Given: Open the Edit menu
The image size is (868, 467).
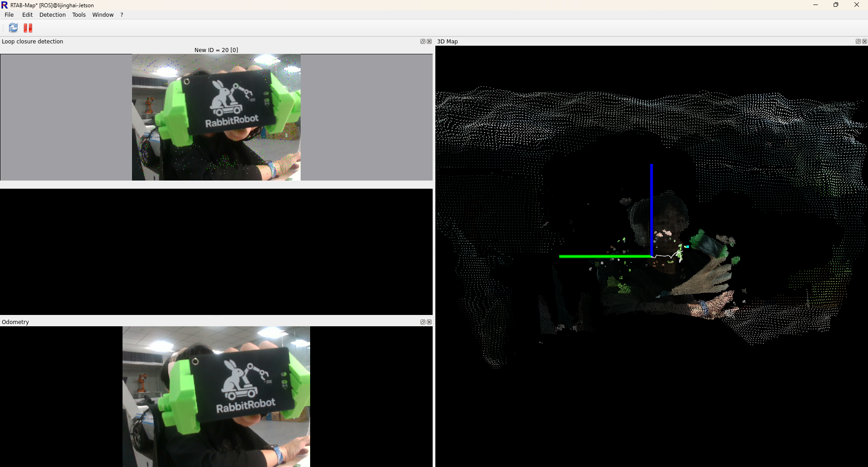Looking at the screenshot, I should tap(27, 15).
